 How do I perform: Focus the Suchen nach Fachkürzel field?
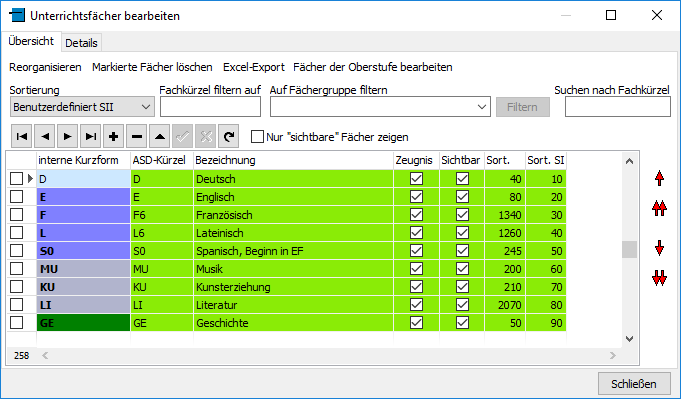(x=618, y=107)
